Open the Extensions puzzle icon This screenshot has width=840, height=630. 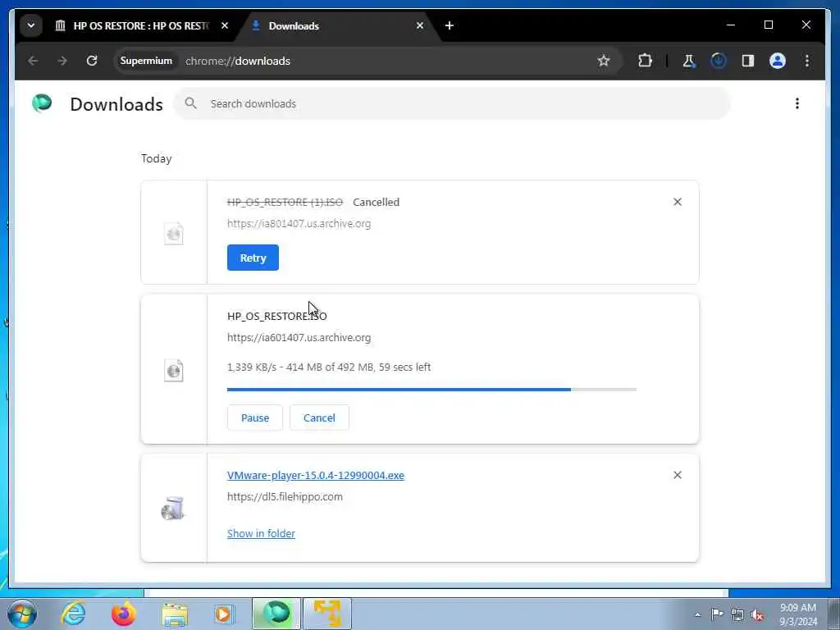click(645, 61)
